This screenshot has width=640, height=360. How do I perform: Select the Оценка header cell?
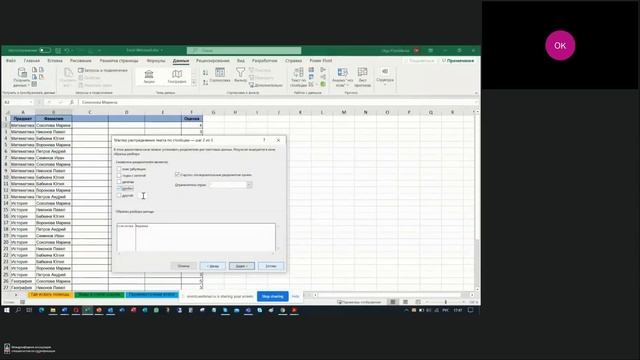point(192,118)
